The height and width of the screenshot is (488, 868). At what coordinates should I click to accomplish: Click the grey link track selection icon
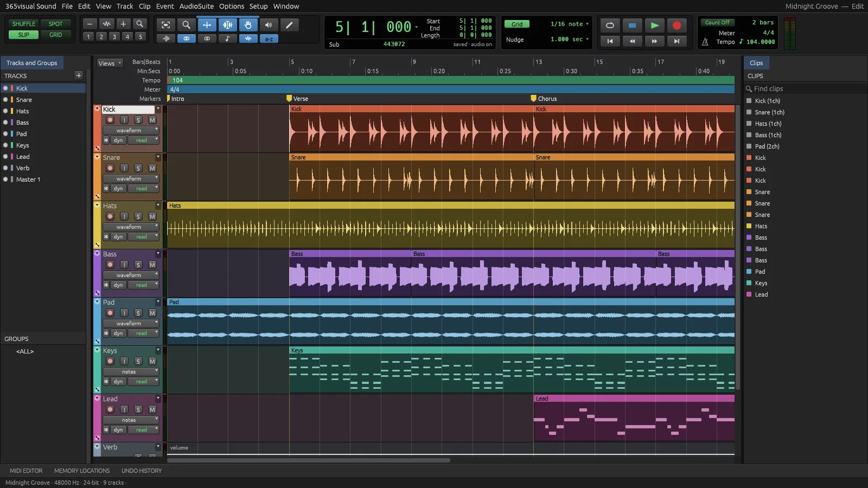click(207, 38)
